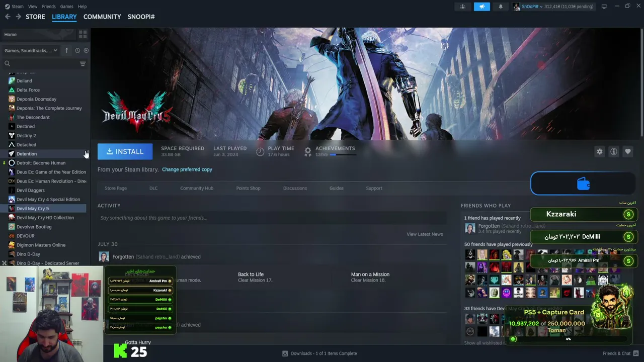Select the Destiny 2 game icon
Image resolution: width=644 pixels, height=362 pixels.
tap(12, 135)
